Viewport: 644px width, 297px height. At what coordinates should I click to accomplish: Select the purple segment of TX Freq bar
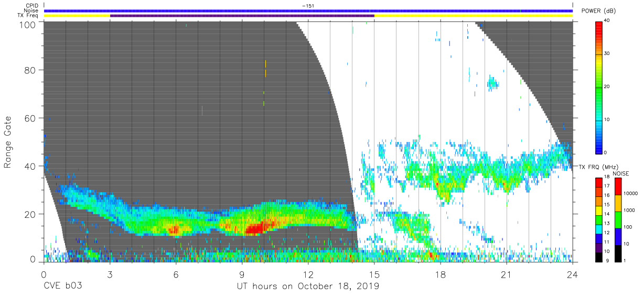[242, 16]
